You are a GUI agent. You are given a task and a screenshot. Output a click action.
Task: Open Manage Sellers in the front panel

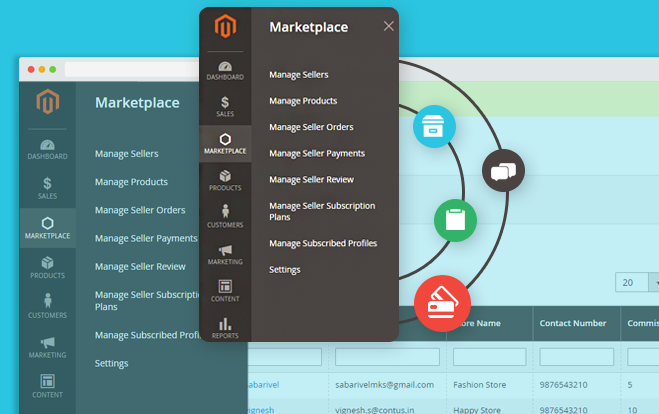299,75
